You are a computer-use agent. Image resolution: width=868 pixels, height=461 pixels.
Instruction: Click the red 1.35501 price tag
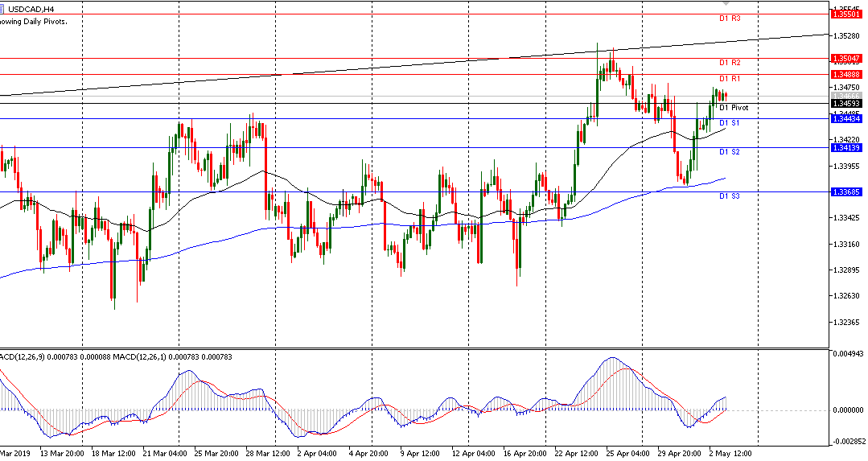pyautogui.click(x=847, y=14)
